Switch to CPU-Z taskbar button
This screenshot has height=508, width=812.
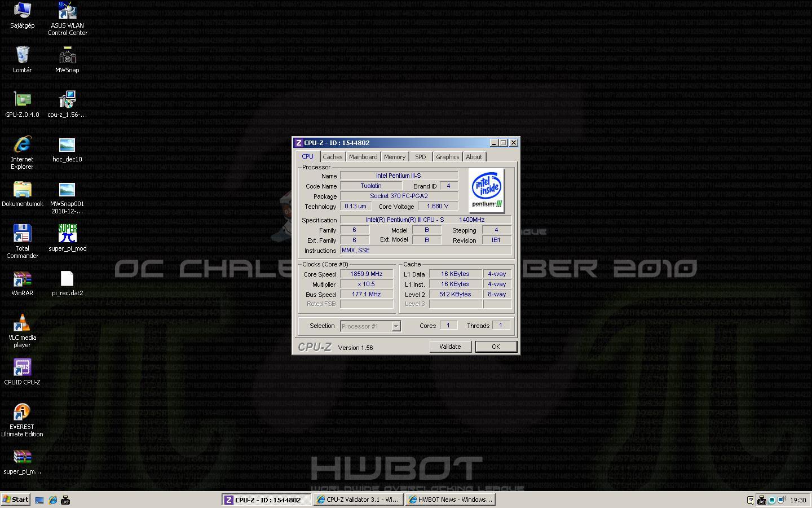266,500
